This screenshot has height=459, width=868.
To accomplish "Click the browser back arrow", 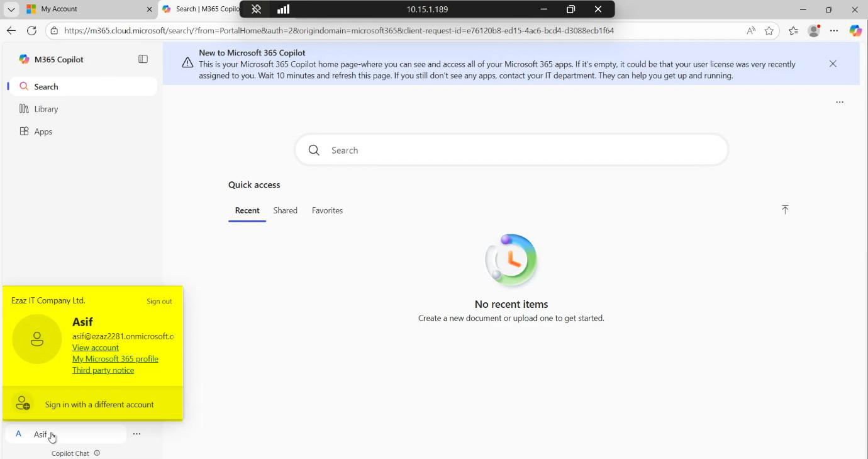I will tap(11, 30).
